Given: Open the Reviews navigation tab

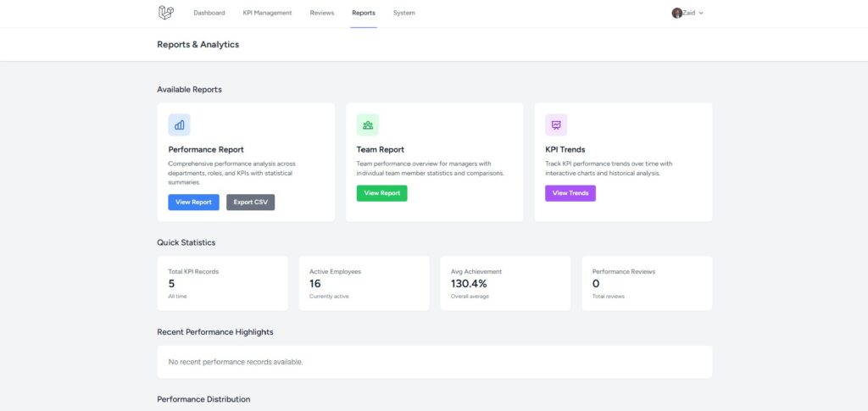Looking at the screenshot, I should point(322,13).
